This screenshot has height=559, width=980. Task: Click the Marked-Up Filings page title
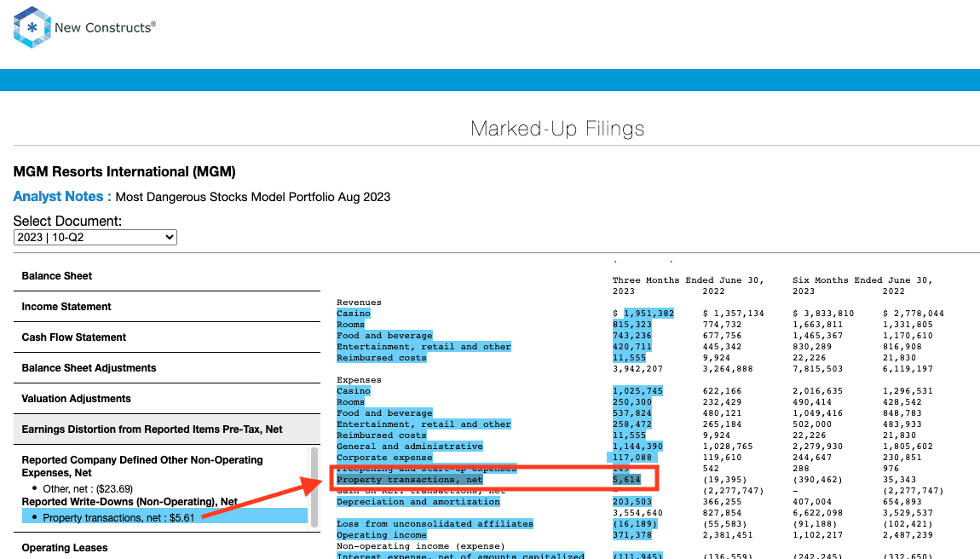[557, 128]
